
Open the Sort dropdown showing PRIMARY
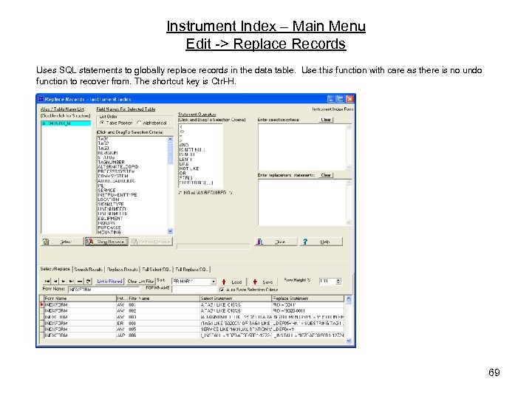pos(213,282)
